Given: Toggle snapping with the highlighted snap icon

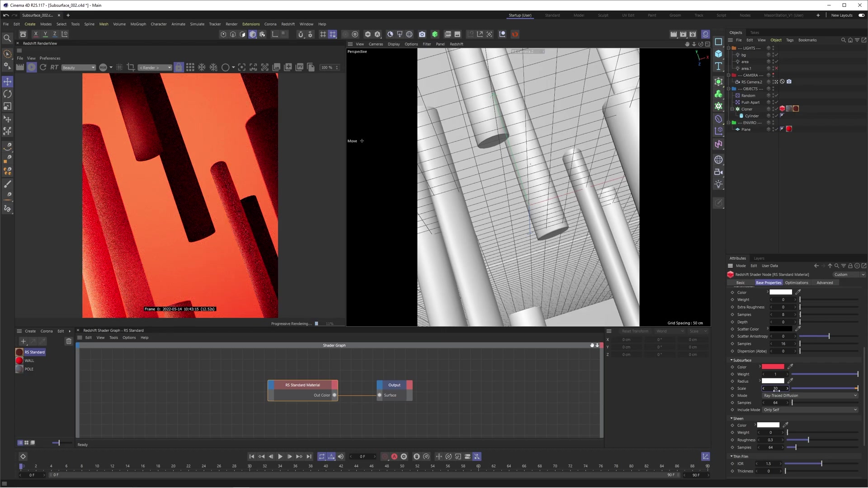Looking at the screenshot, I should tap(333, 34).
